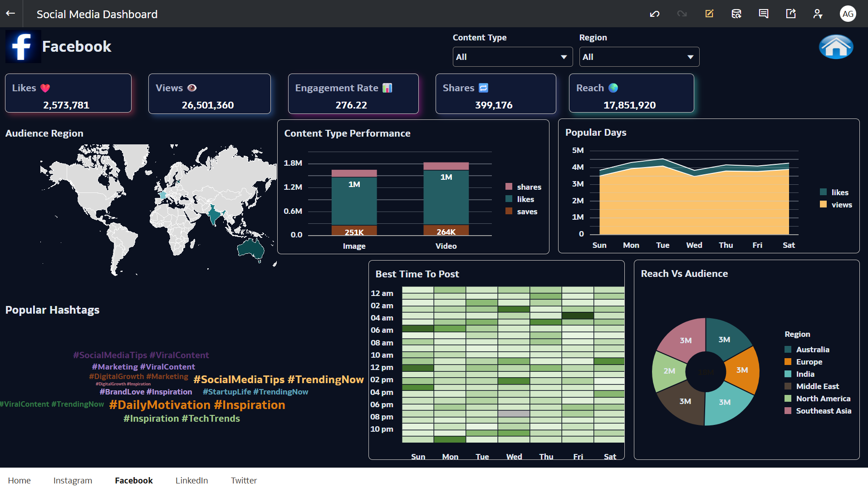Click the Social Media Dashboard title

tap(97, 14)
